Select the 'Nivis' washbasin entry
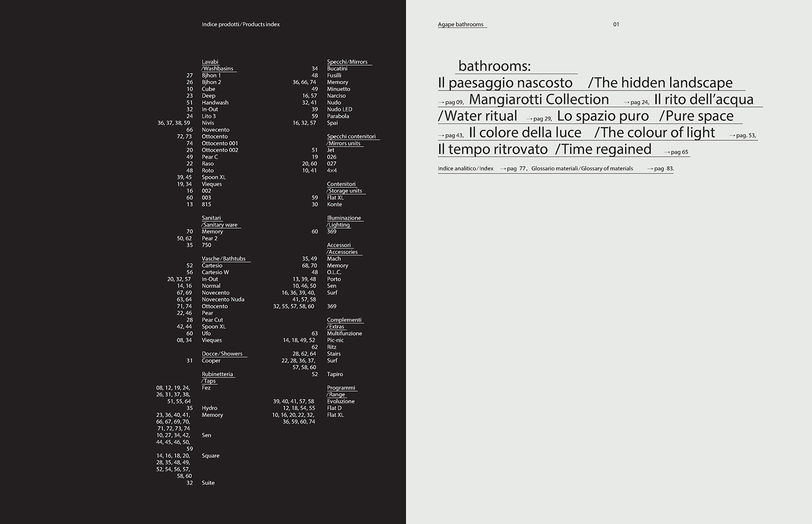Screen dimensions: 812x524 pyautogui.click(x=208, y=123)
